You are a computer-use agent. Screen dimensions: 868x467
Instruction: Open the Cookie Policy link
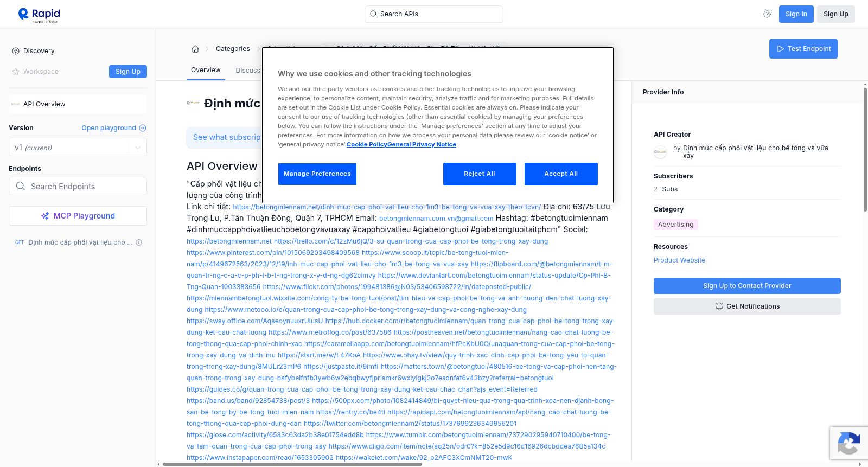[367, 144]
